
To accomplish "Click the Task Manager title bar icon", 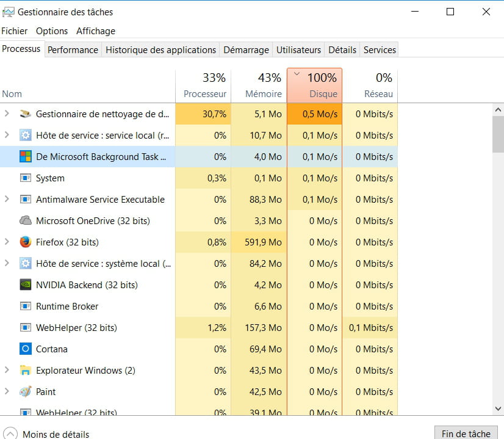I will point(8,12).
